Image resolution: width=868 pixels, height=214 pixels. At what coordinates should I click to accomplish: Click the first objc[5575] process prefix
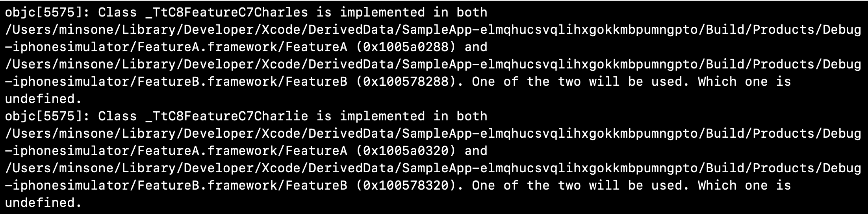(47, 13)
